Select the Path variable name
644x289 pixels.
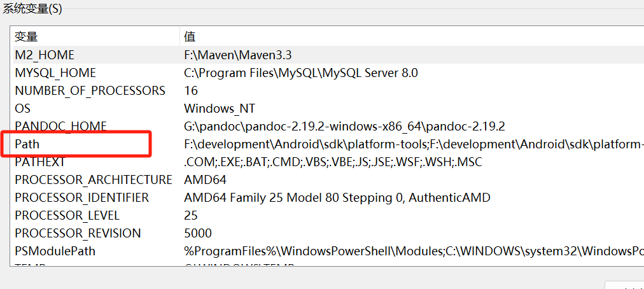coord(27,144)
